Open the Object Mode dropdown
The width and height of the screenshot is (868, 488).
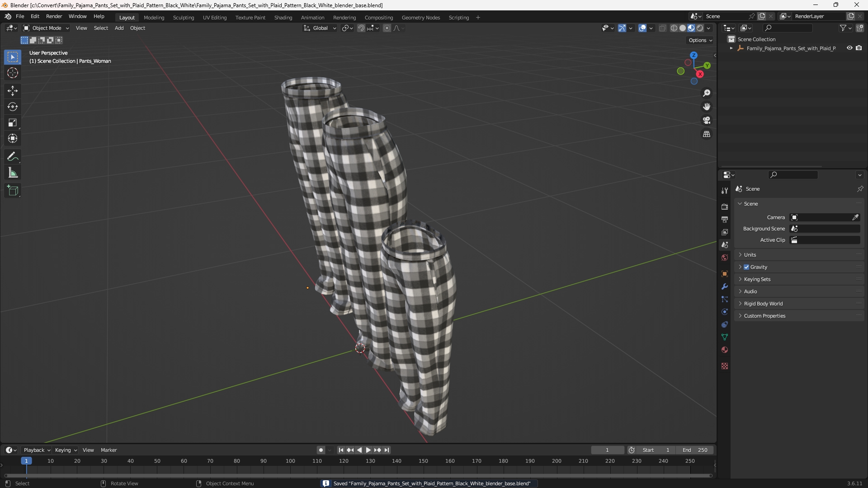[x=46, y=28]
